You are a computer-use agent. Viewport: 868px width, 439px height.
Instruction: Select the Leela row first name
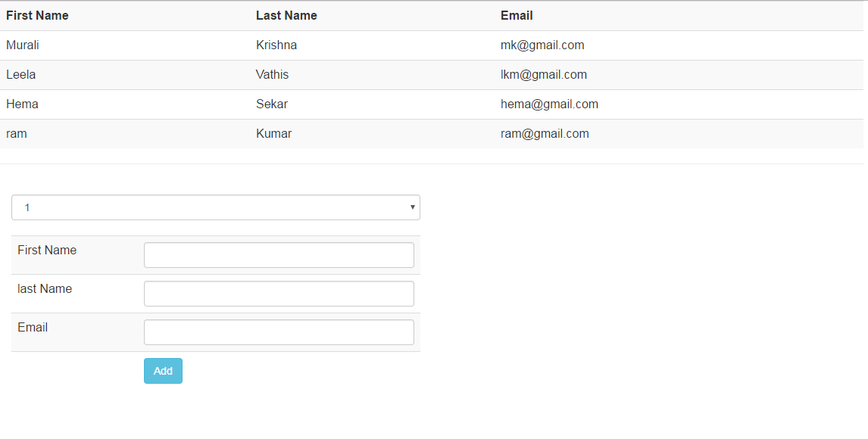tap(21, 75)
